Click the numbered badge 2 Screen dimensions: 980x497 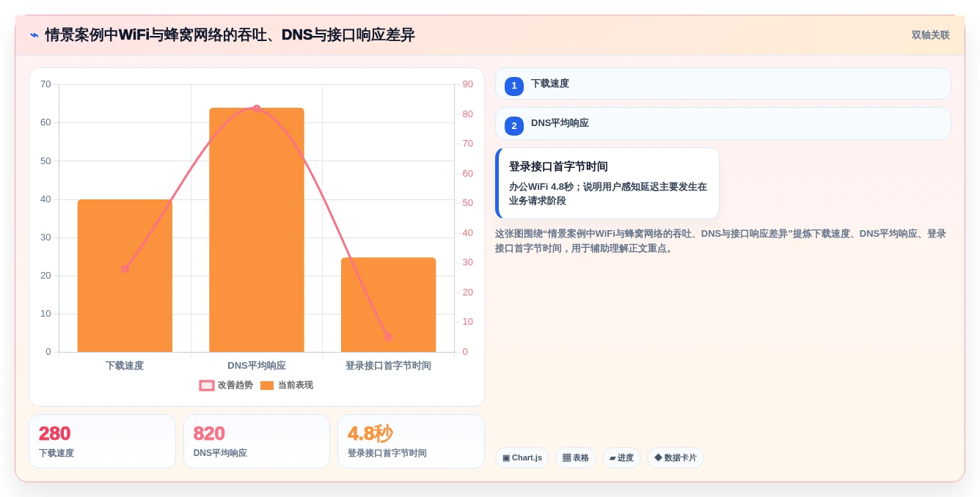(x=514, y=126)
